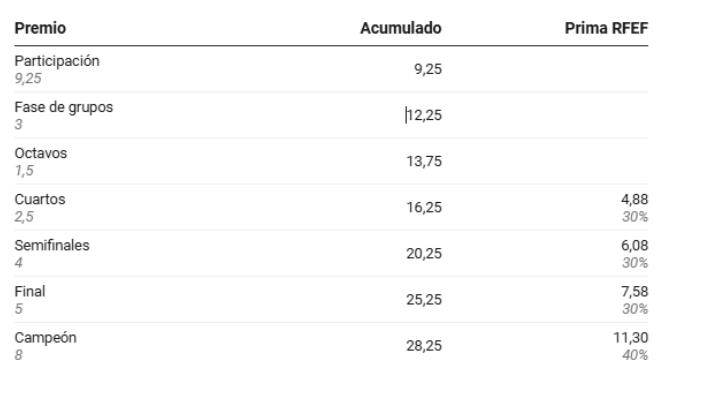Select the Final row label

(30, 292)
